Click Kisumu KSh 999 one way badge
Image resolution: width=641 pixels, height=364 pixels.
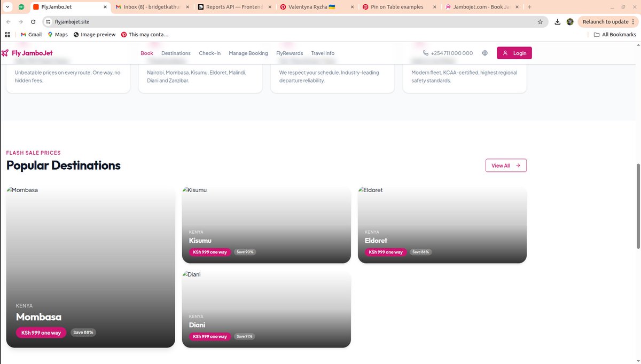pyautogui.click(x=210, y=252)
